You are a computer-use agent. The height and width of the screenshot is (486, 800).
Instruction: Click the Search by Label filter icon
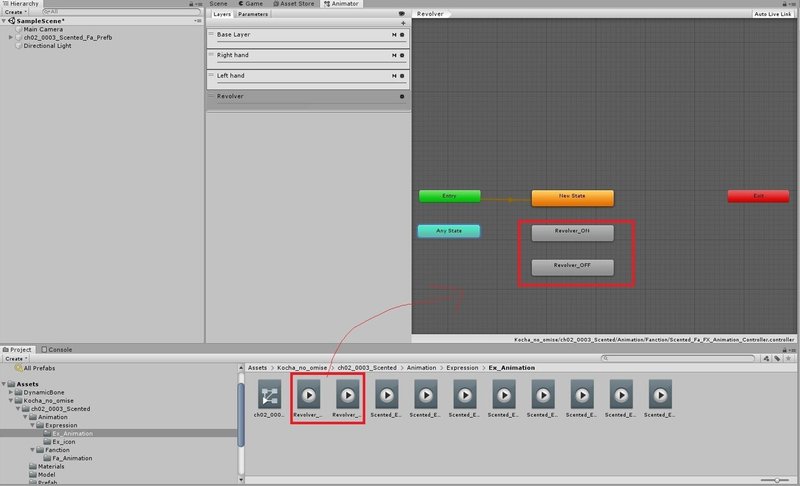point(777,359)
